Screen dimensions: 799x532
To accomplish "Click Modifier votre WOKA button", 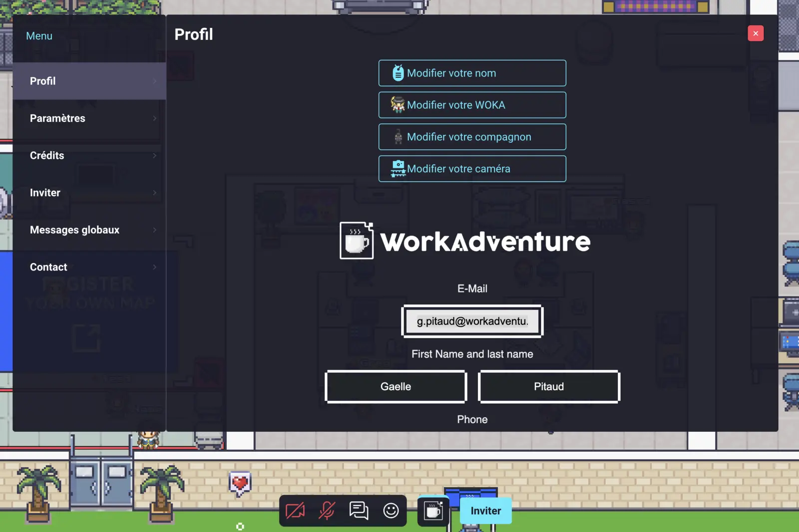I will 472,105.
